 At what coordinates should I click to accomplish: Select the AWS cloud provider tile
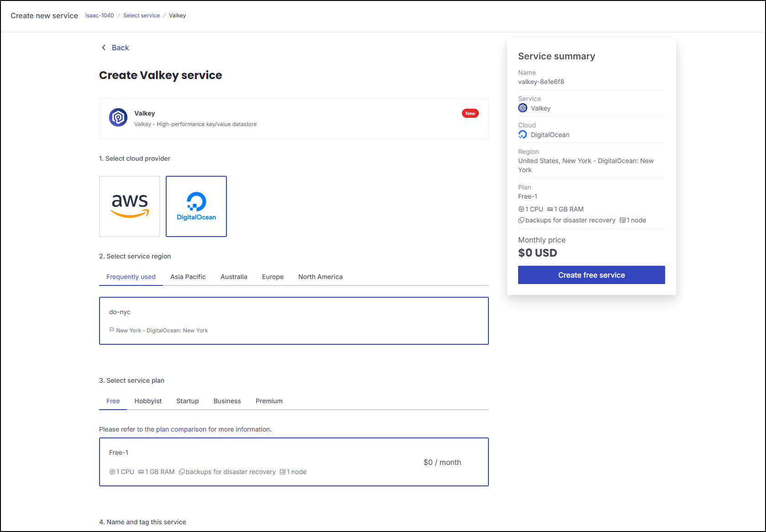click(130, 206)
